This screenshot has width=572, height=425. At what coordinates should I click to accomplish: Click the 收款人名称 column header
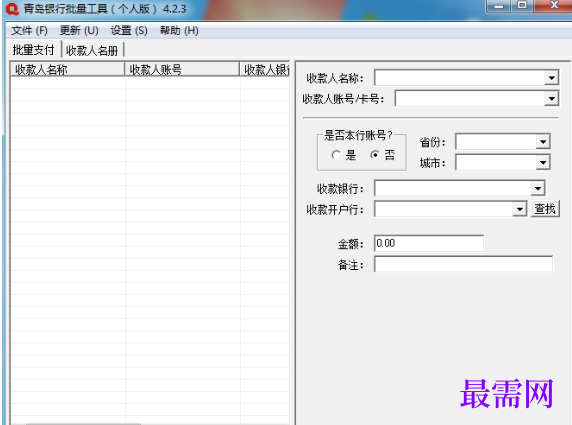coord(67,69)
